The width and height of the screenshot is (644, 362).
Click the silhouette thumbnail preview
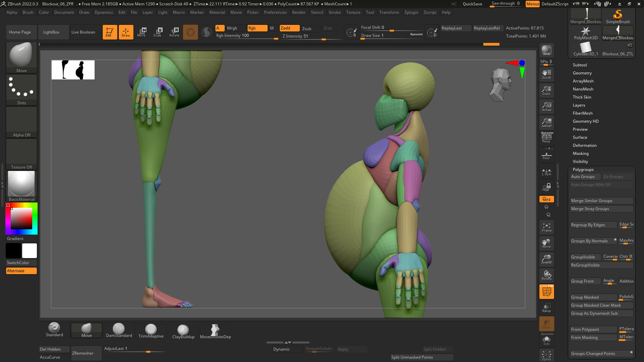(73, 70)
